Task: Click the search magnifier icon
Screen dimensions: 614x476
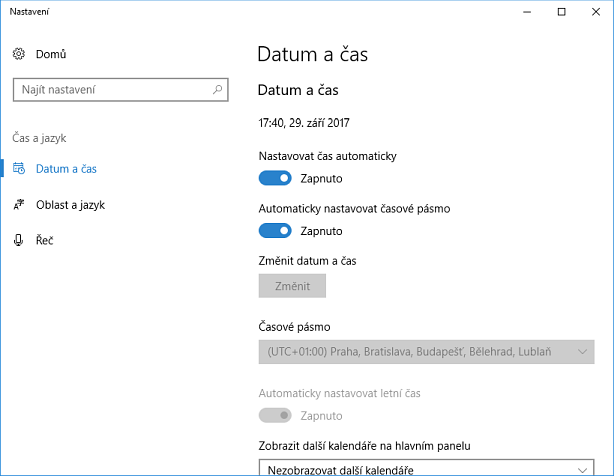Action: pyautogui.click(x=217, y=90)
